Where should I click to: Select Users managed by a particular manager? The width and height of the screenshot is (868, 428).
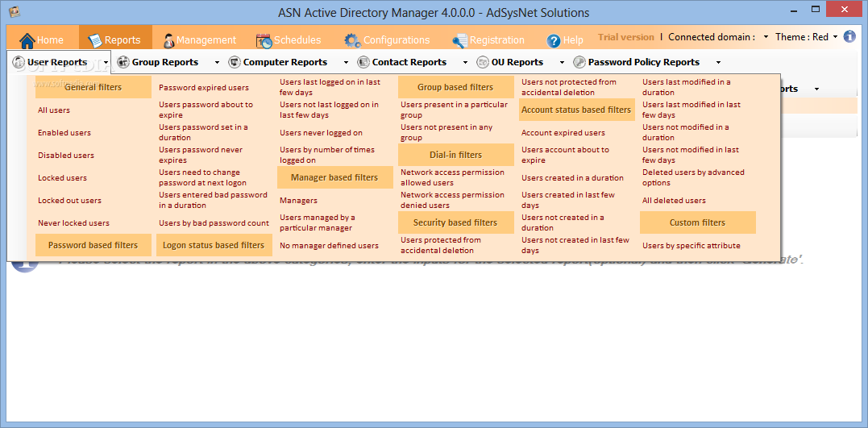318,222
